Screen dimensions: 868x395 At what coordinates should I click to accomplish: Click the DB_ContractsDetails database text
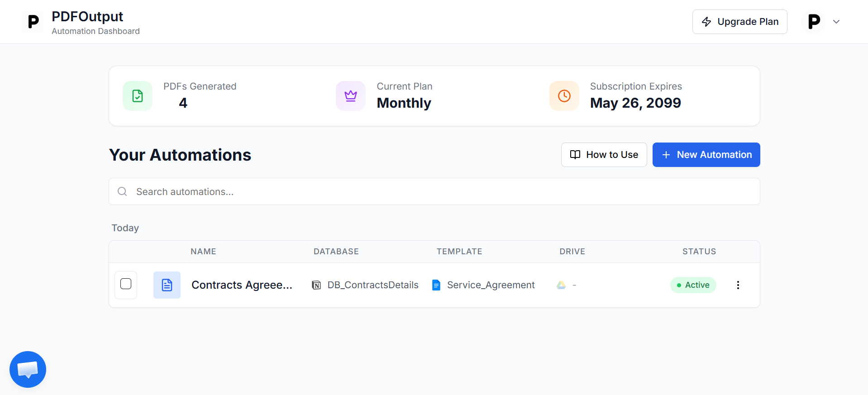[x=373, y=285]
